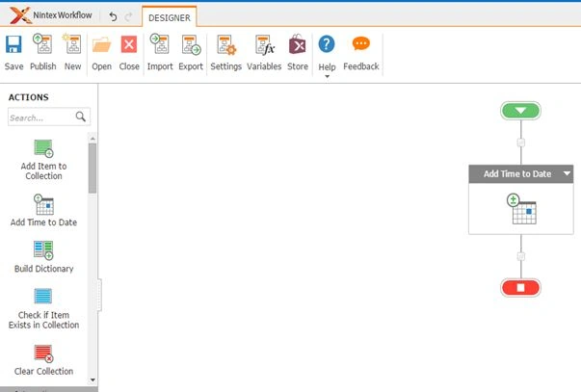
Task: Click the blue Help question mark icon
Action: coord(327,44)
